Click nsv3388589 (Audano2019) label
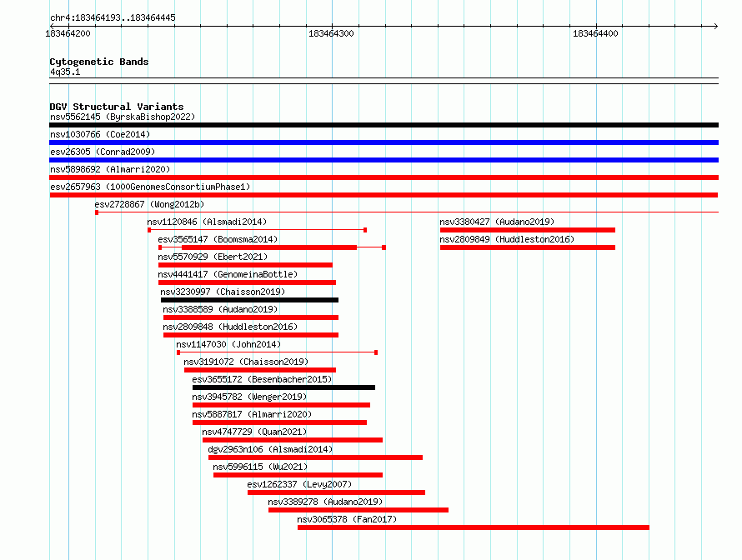742x560 pixels. pyautogui.click(x=221, y=309)
